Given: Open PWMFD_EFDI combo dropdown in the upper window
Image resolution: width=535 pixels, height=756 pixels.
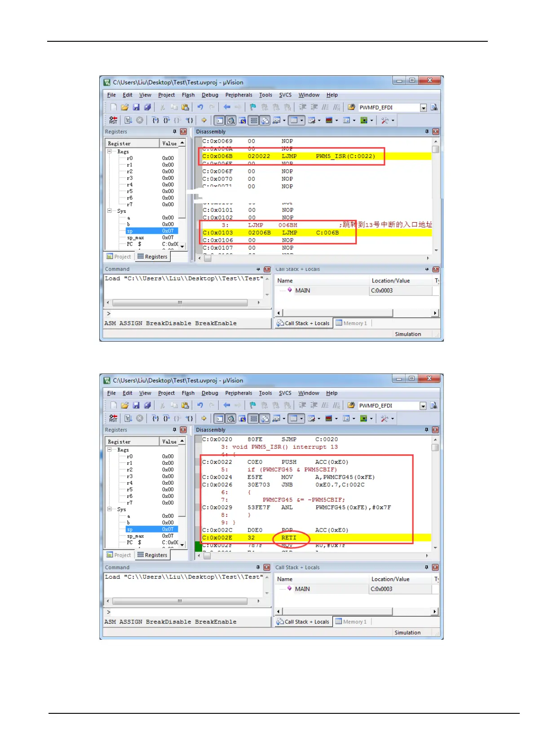Looking at the screenshot, I should pyautogui.click(x=423, y=108).
